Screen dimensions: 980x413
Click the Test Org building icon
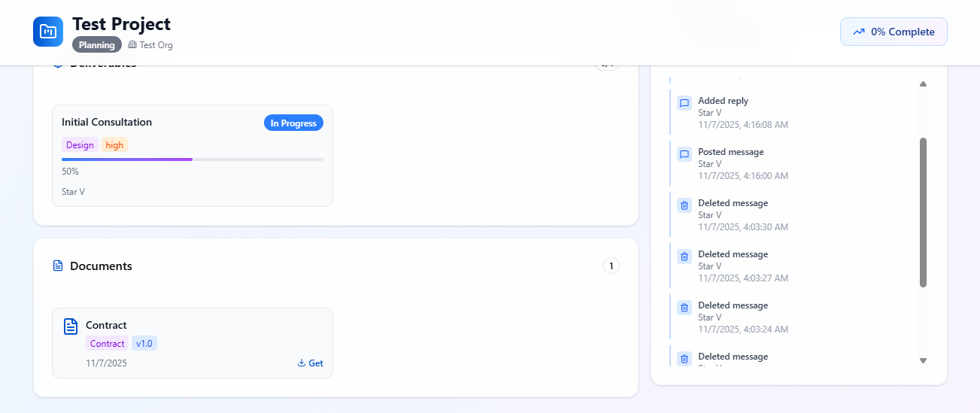132,45
